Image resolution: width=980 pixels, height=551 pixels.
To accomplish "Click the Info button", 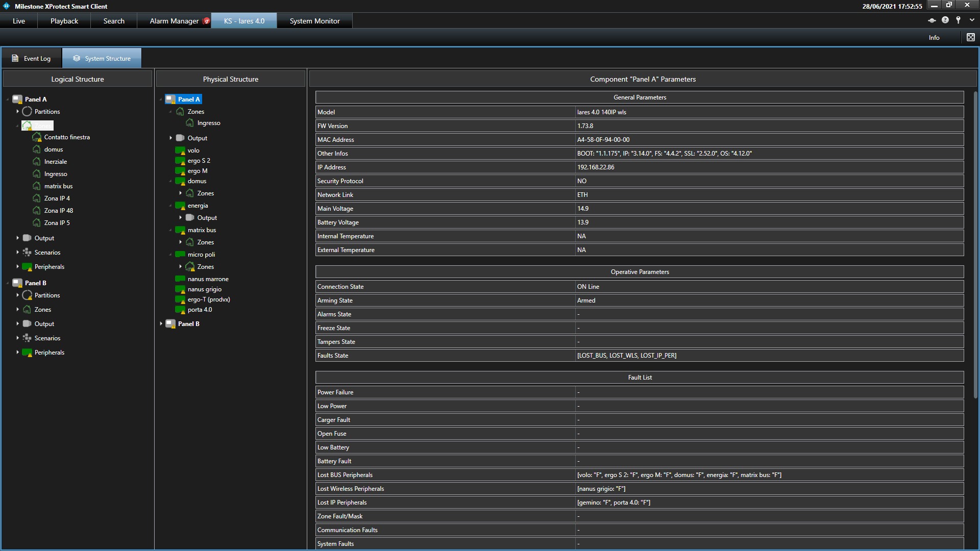I will (x=934, y=37).
